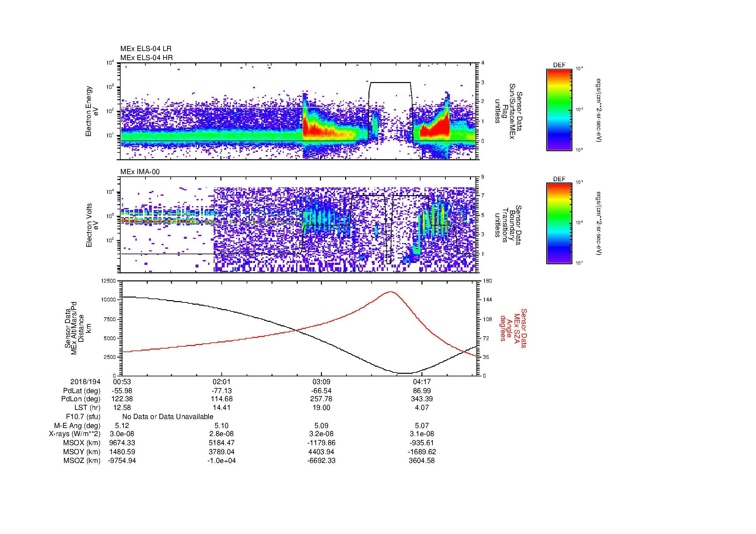This screenshot has height=534, width=756.
Task: Click the M-E Ang value '5.12'
Action: [122, 425]
